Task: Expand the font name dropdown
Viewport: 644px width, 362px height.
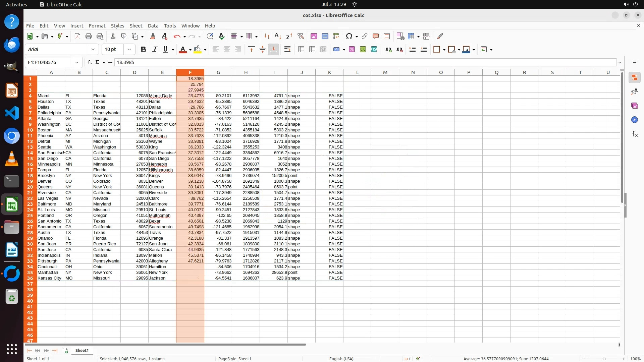Action: [93, 50]
